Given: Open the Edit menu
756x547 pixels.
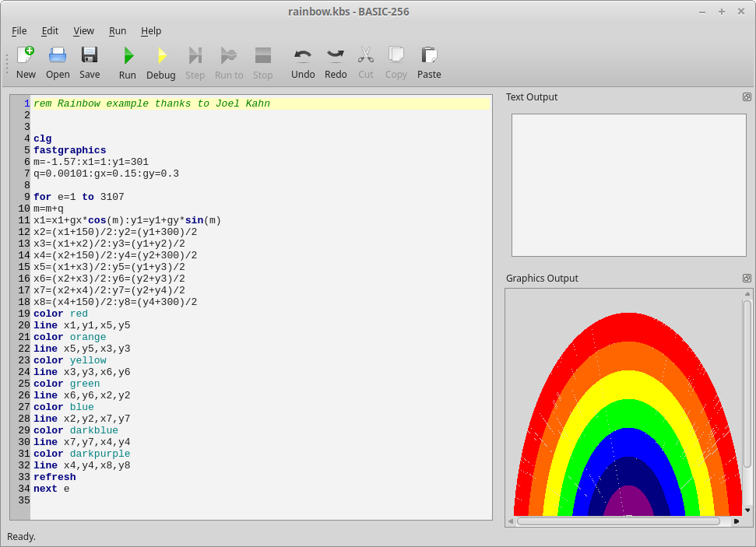Looking at the screenshot, I should click(50, 31).
